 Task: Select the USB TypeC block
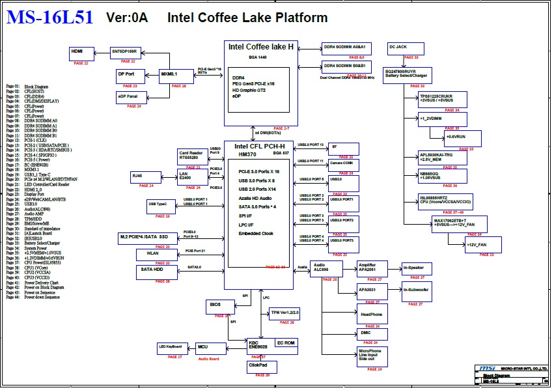pos(161,207)
